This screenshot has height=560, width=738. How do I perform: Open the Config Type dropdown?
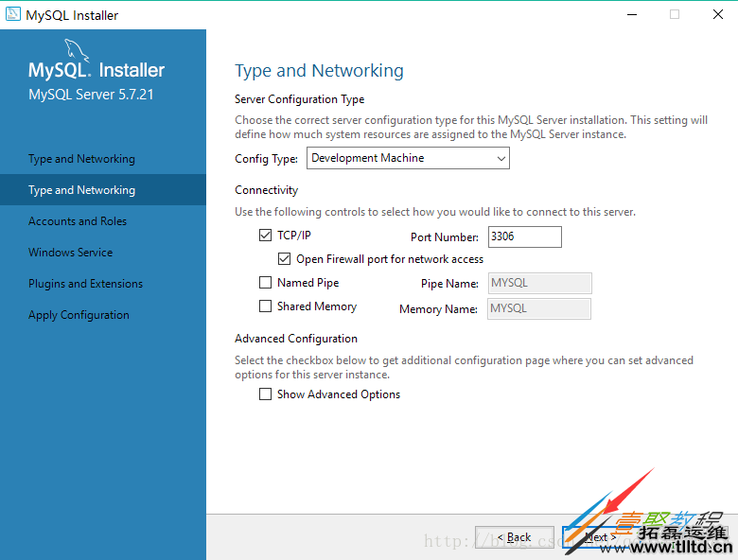[408, 158]
